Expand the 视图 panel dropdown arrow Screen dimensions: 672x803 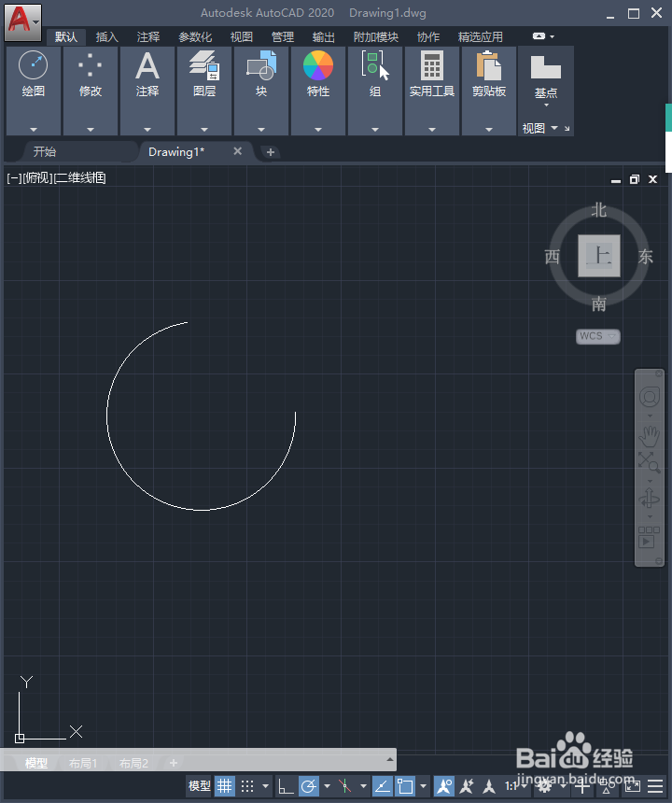tap(554, 128)
